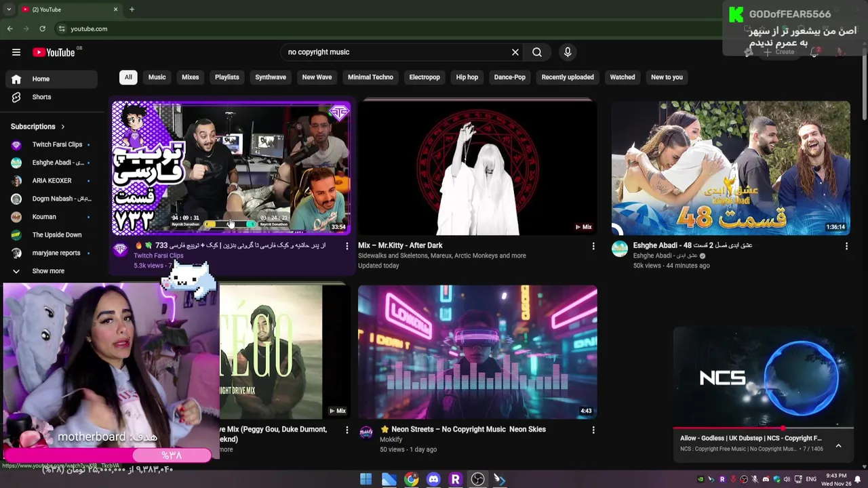Select the Recently uploaded filter chip

tap(568, 77)
